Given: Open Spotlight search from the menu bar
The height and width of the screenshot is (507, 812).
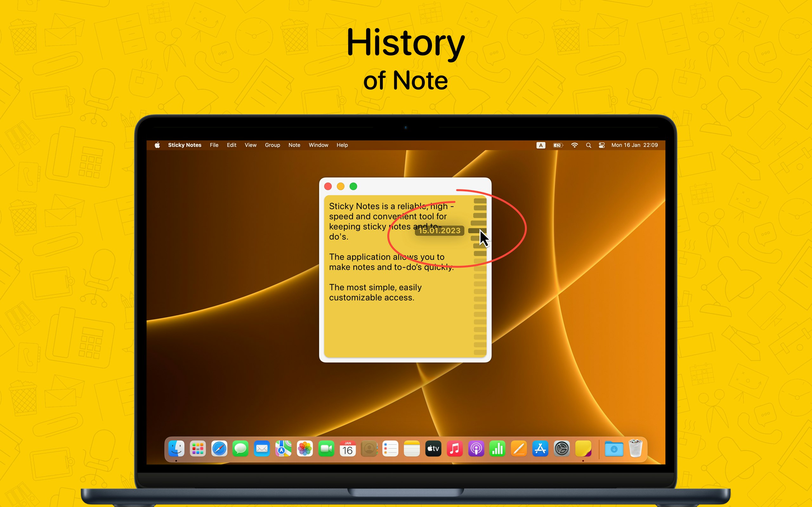Looking at the screenshot, I should (x=589, y=145).
